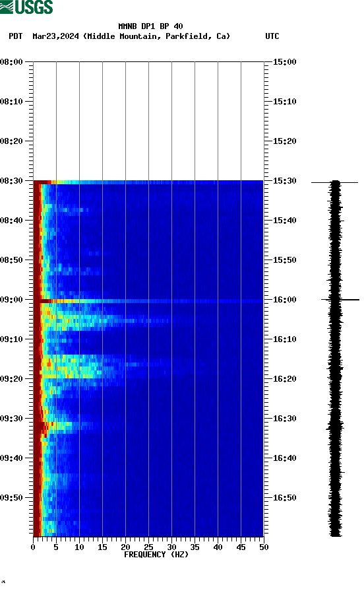364x589 pixels.
Task: Select the title text 'MMNB DP1 BP 40'
Action: [x=150, y=26]
